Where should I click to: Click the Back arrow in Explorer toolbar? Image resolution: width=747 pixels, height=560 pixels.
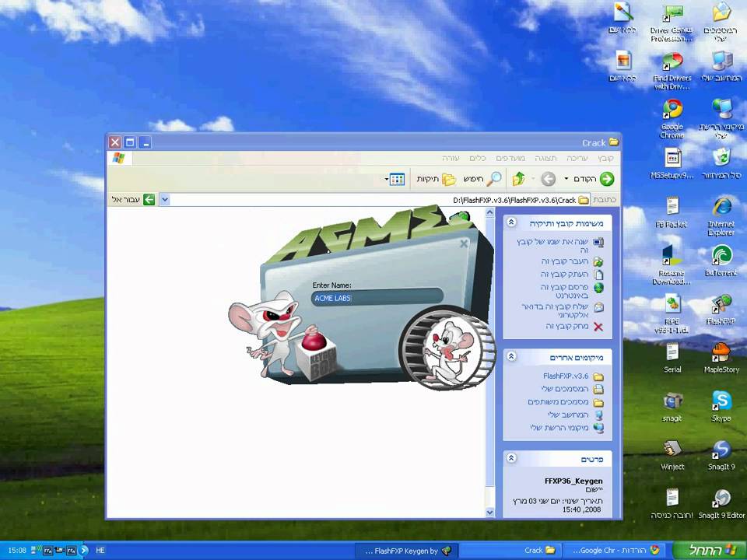tap(594, 179)
